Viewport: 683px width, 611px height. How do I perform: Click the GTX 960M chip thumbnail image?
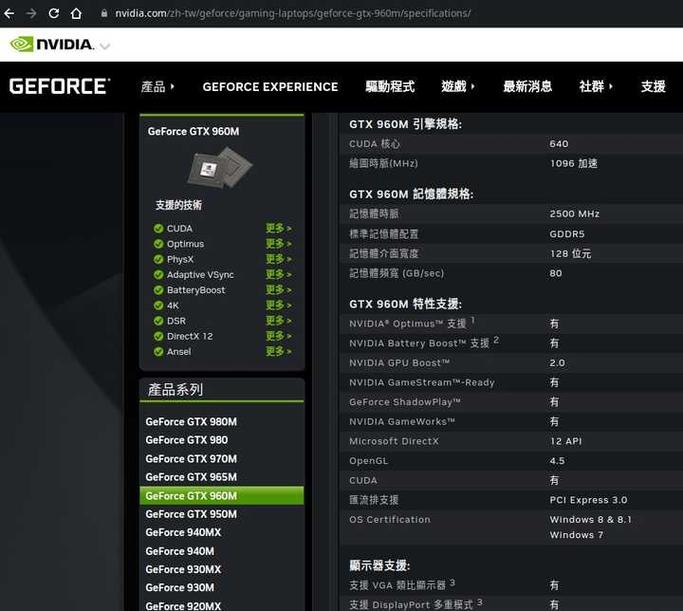[x=220, y=168]
